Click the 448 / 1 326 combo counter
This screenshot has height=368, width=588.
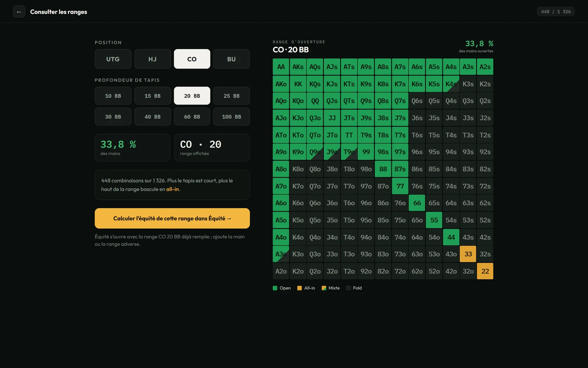click(556, 12)
